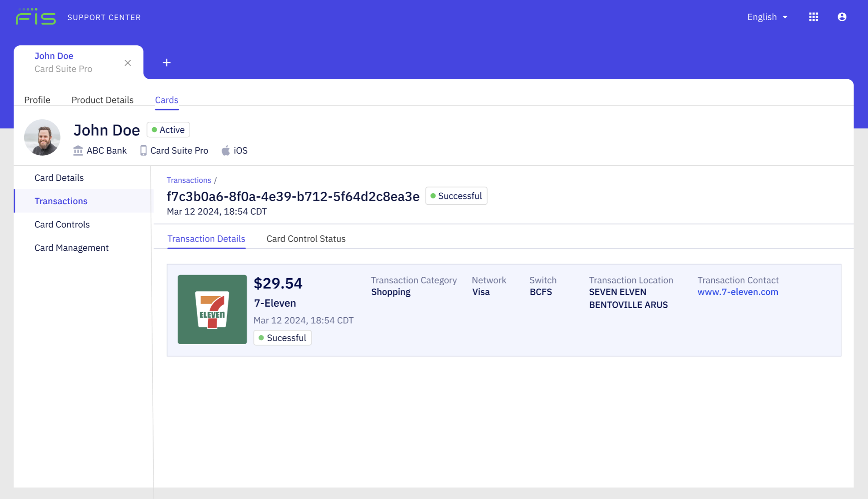Click the plus icon to add tab
Viewport: 868px width, 499px height.
tap(166, 62)
